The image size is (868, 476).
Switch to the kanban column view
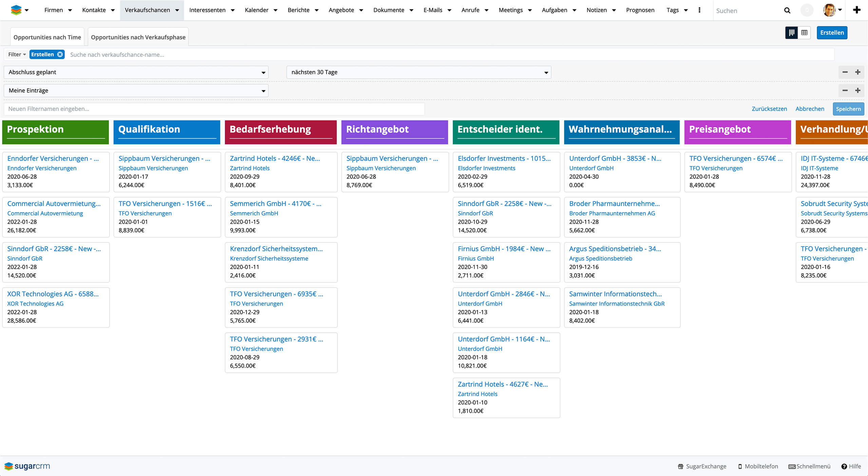792,33
